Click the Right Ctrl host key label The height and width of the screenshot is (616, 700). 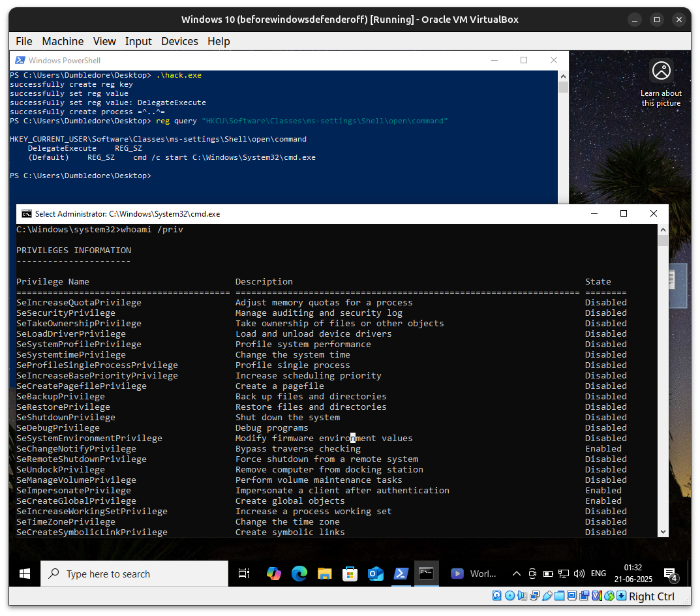(652, 596)
